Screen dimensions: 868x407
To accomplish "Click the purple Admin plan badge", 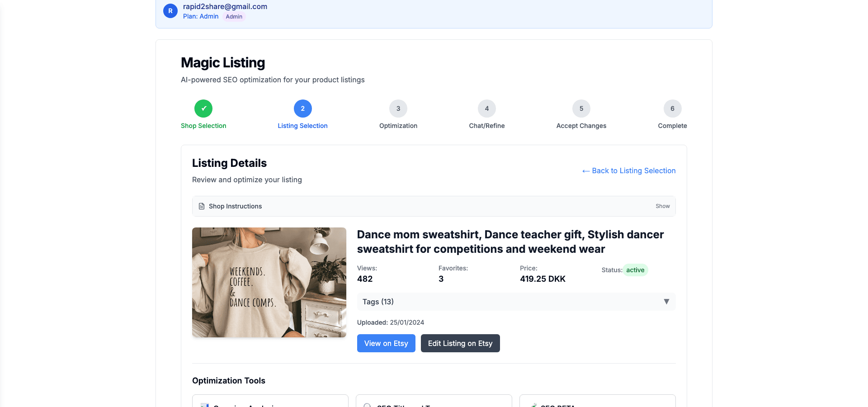I will [x=234, y=17].
